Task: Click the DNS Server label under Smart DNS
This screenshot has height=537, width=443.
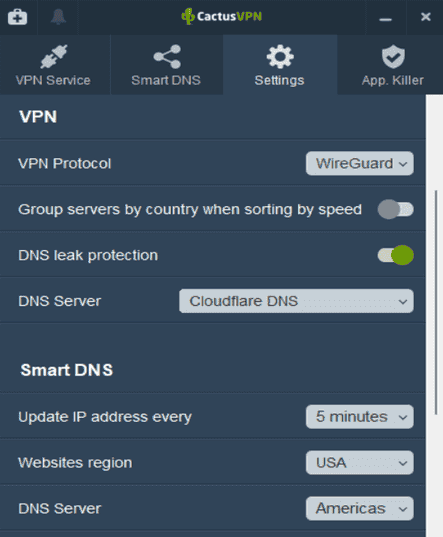Action: [60, 509]
